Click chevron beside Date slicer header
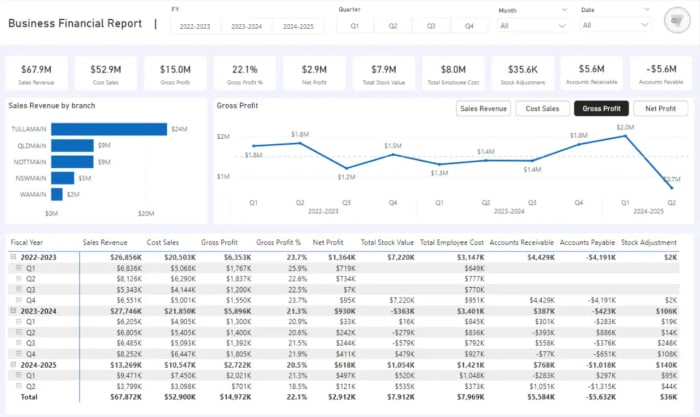The width and height of the screenshot is (700, 417). pyautogui.click(x=646, y=9)
